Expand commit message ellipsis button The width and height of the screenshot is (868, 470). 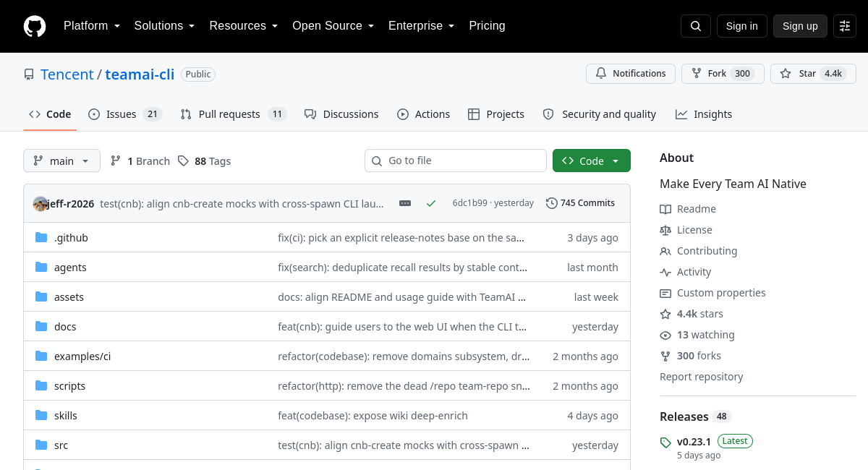pyautogui.click(x=405, y=204)
